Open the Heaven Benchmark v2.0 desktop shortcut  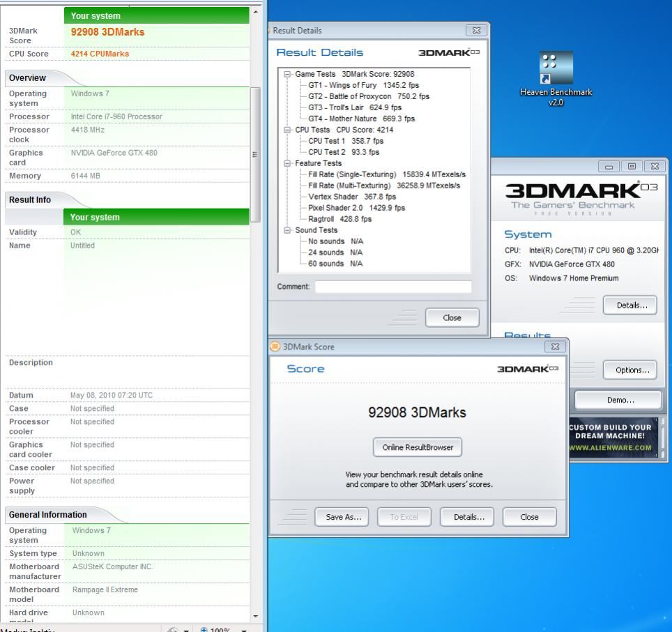click(x=556, y=79)
